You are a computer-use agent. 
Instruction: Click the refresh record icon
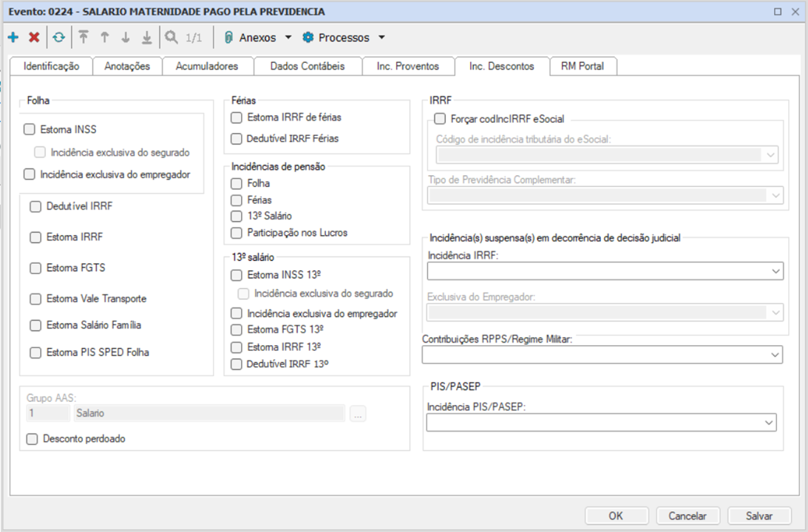(58, 38)
